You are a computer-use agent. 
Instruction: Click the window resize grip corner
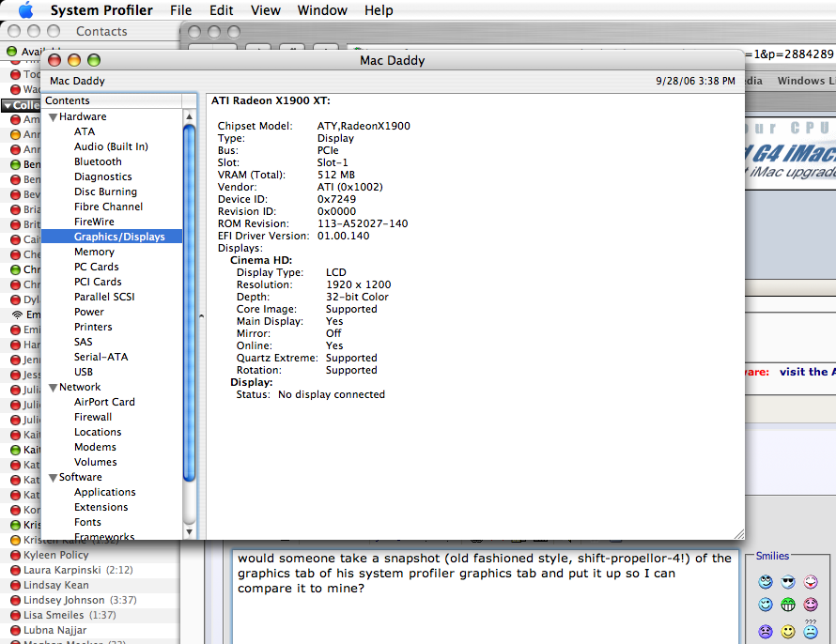(739, 534)
